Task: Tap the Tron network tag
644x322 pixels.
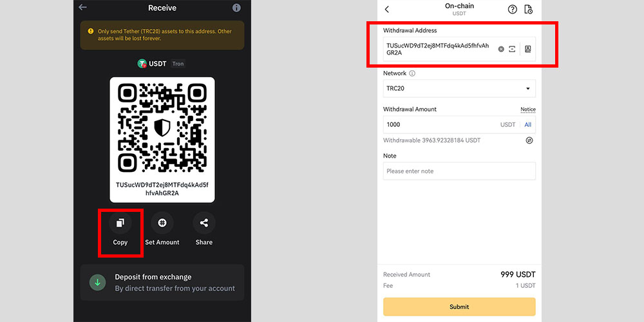Action: (x=178, y=64)
